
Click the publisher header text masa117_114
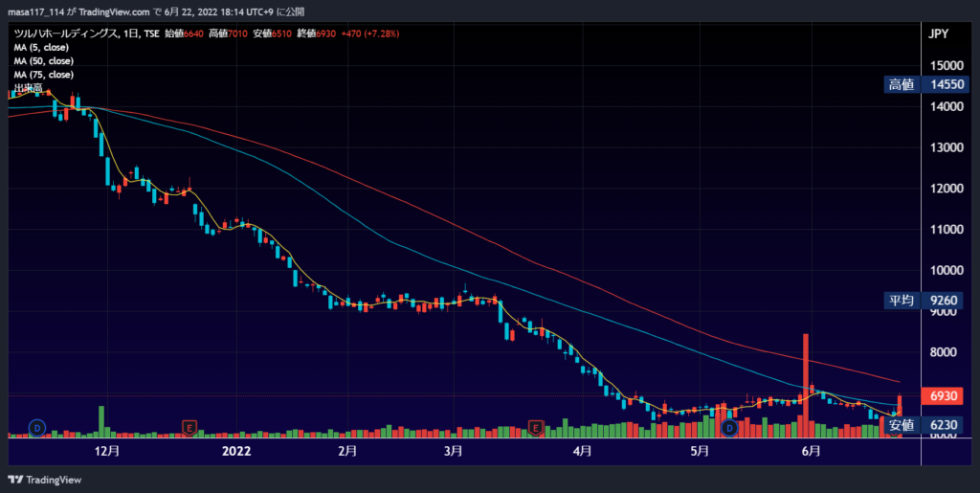[x=35, y=11]
